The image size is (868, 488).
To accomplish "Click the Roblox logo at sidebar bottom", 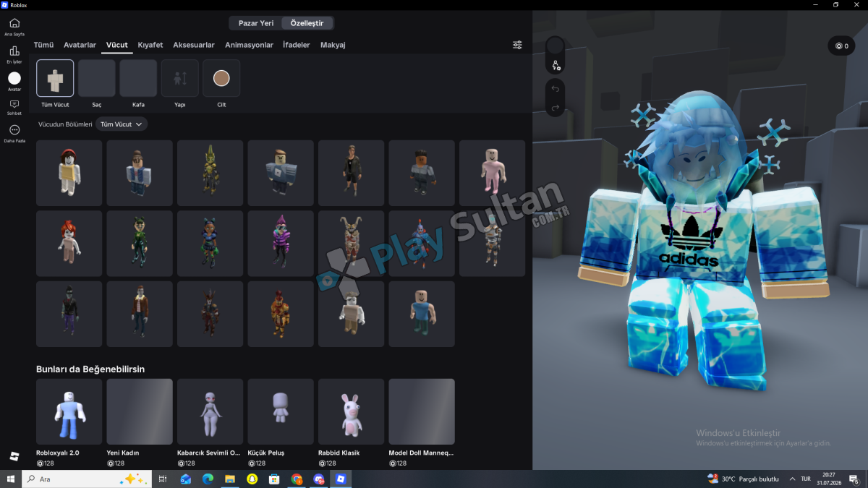I will point(14,456).
